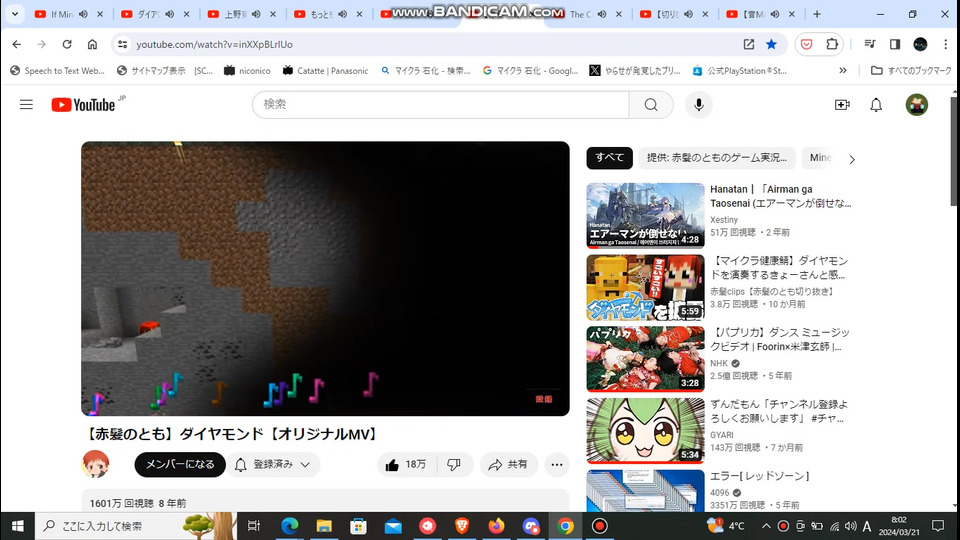Expand the 登録済み subscription dropdown
960x540 pixels.
point(274,465)
